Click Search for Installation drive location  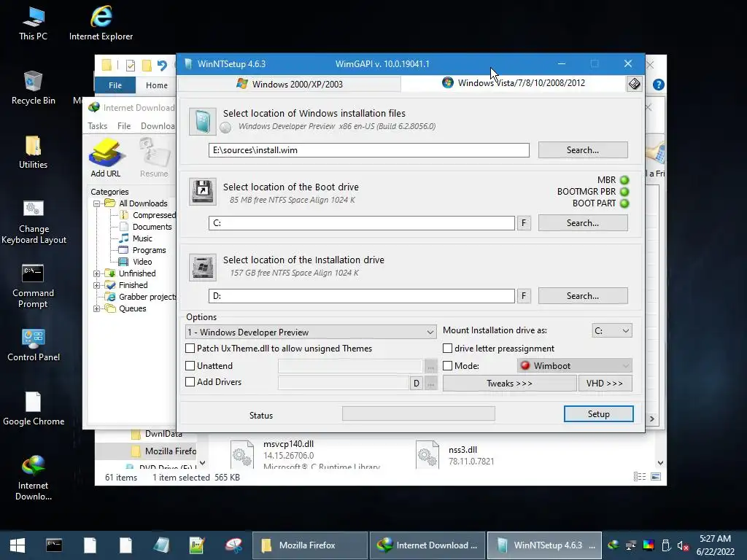583,296
